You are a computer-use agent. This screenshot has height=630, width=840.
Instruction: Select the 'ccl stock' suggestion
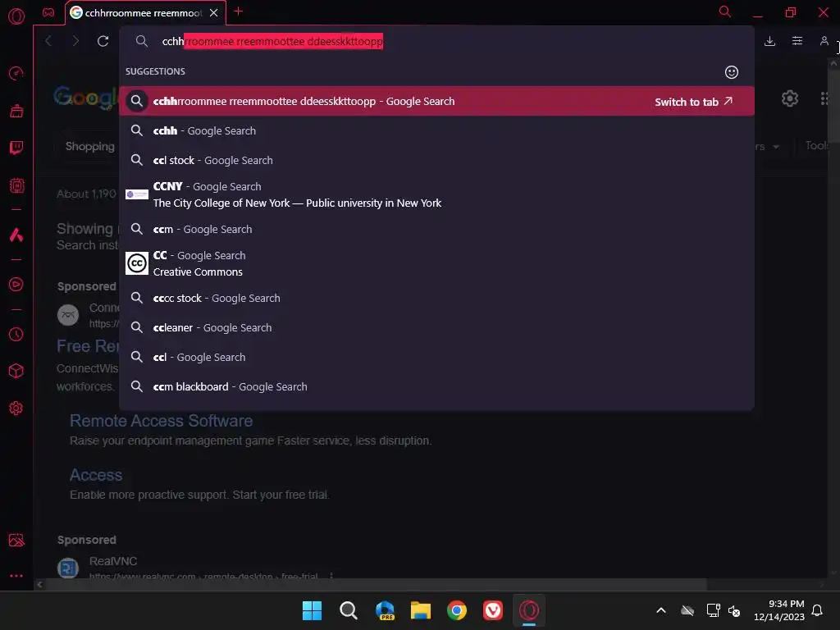coord(436,160)
